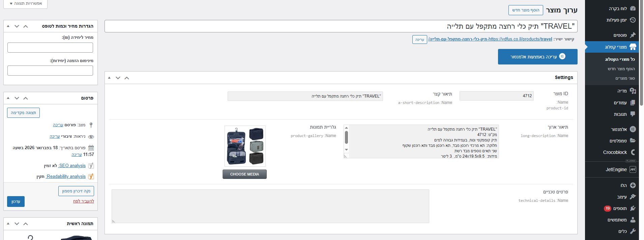Click the Media library icon
644x240 pixels.
(633, 91)
